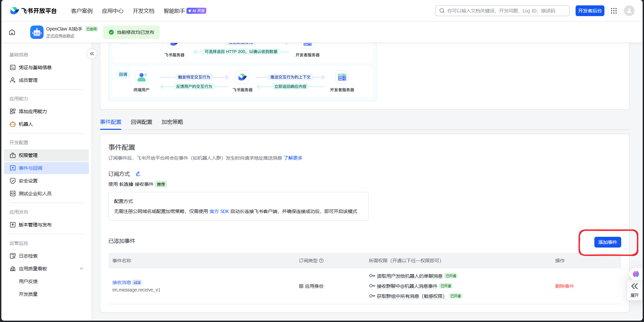This screenshot has height=322, width=644.
Task: Open the floating AI assistant brain icon
Action: coord(636,274)
